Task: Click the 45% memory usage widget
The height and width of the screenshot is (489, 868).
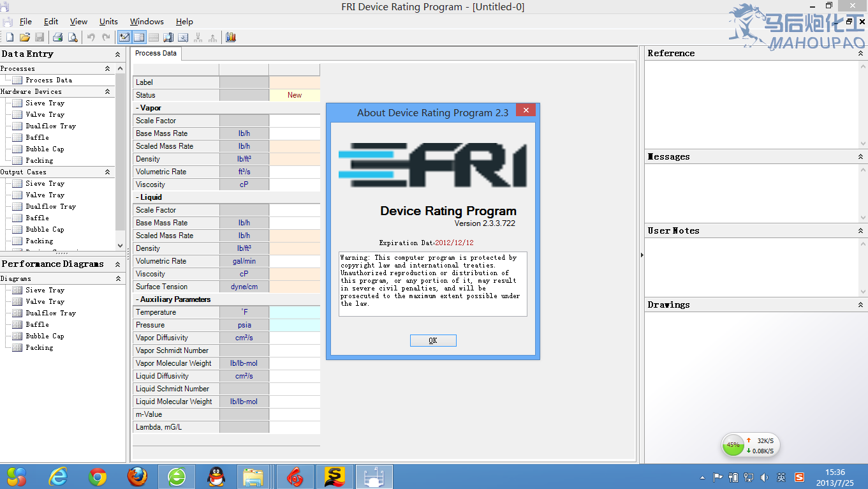Action: click(x=733, y=445)
